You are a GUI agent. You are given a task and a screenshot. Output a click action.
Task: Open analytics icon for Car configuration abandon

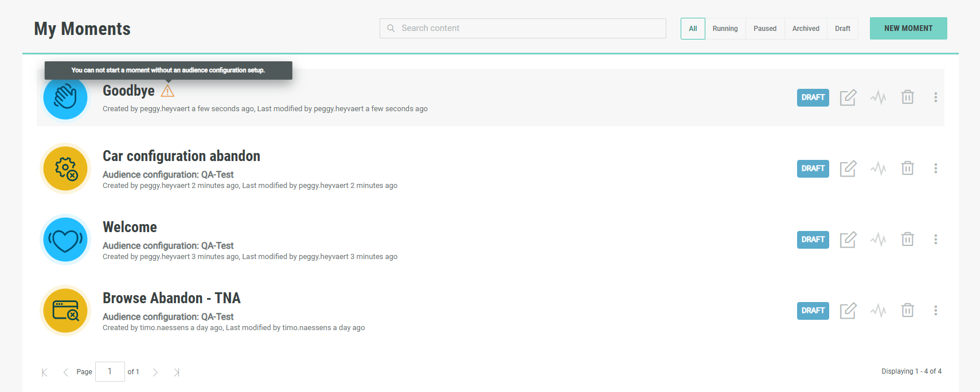tap(878, 168)
